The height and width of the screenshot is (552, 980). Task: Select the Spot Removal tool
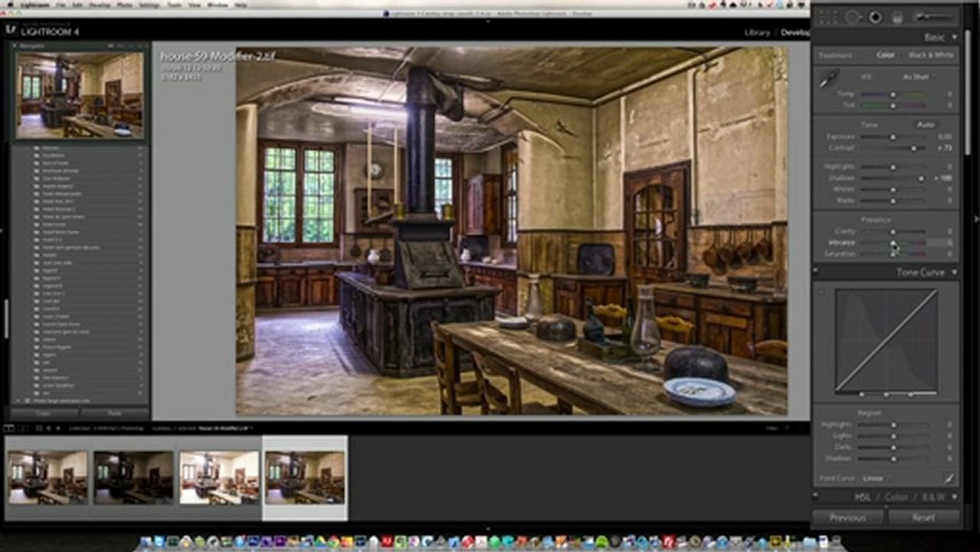[853, 17]
